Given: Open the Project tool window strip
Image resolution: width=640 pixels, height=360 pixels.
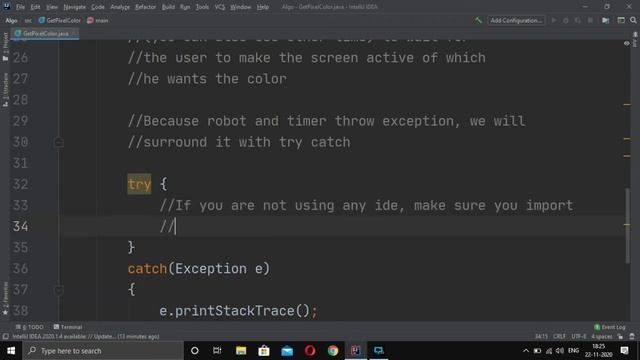Looking at the screenshot, I should [5, 47].
